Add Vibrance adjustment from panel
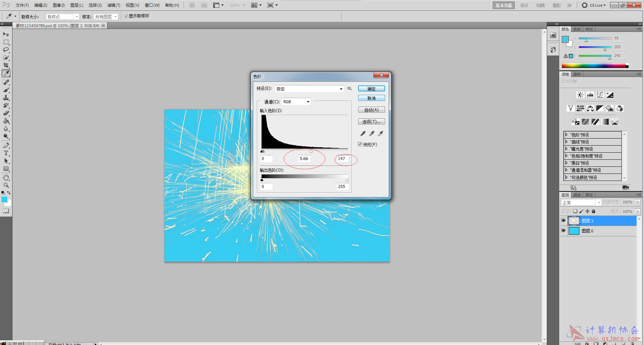 pyautogui.click(x=570, y=108)
